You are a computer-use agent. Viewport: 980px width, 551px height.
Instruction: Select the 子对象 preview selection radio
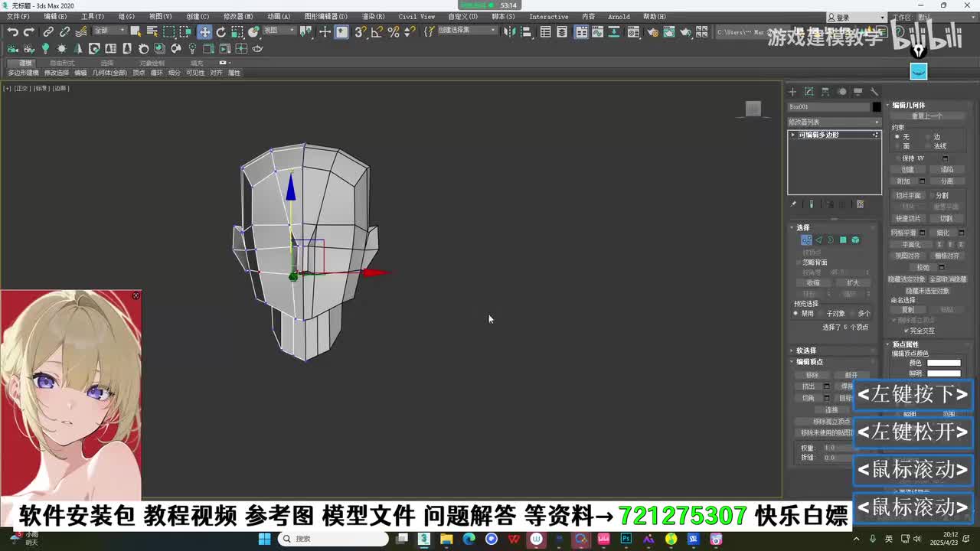[x=821, y=313]
